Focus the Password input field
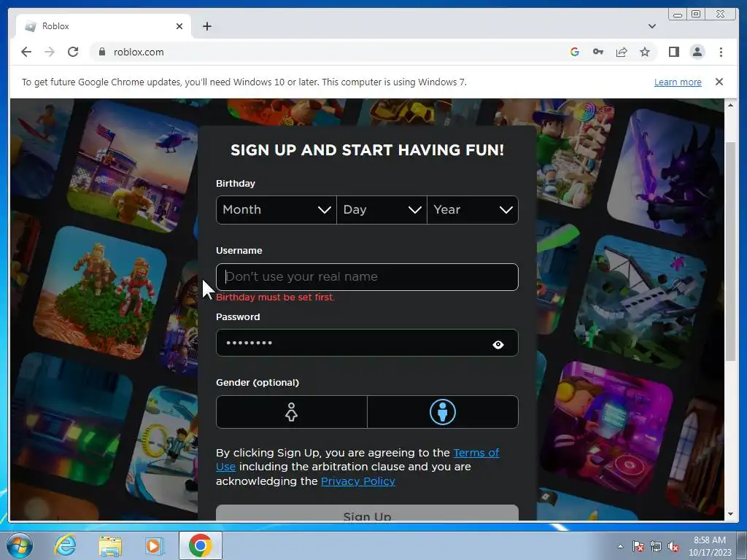Screen dimensions: 747x560 click(x=367, y=343)
